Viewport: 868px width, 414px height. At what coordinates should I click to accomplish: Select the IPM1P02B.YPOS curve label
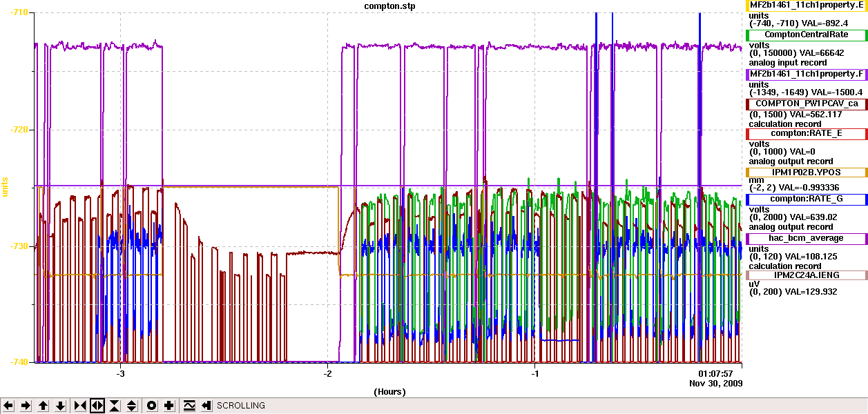click(x=807, y=172)
